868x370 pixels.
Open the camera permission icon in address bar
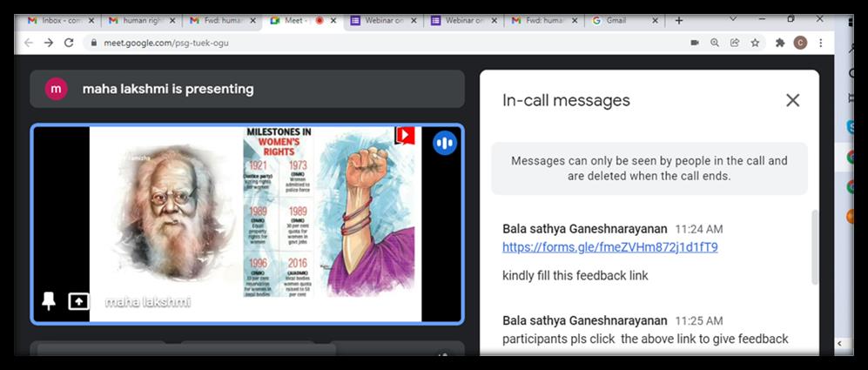tap(695, 43)
